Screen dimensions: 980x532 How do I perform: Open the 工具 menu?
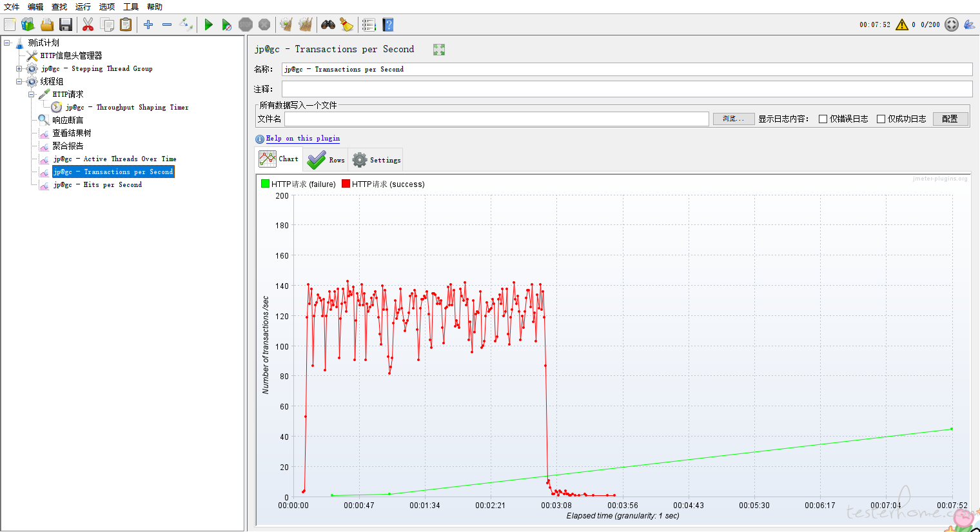point(131,6)
